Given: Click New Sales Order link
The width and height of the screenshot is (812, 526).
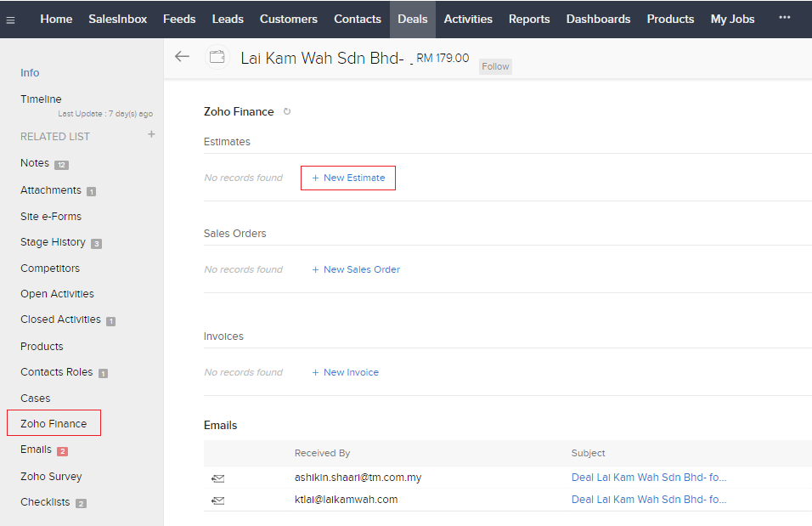Looking at the screenshot, I should pyautogui.click(x=356, y=269).
